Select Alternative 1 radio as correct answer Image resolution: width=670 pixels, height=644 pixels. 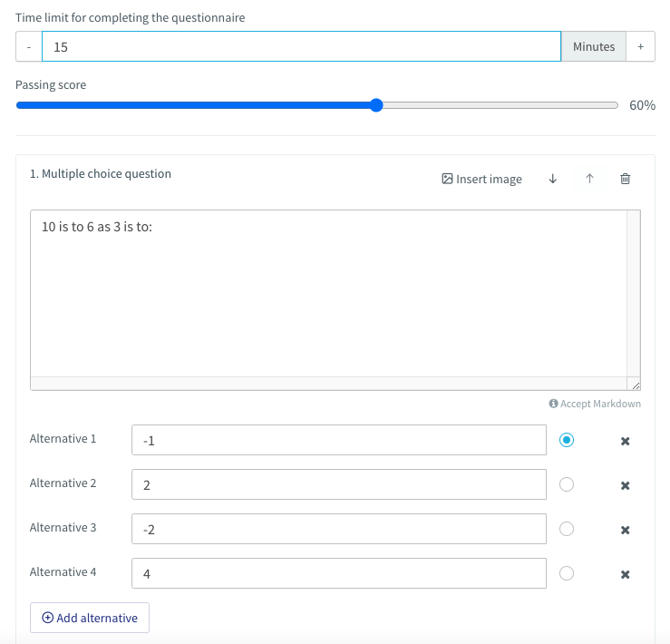pos(567,440)
